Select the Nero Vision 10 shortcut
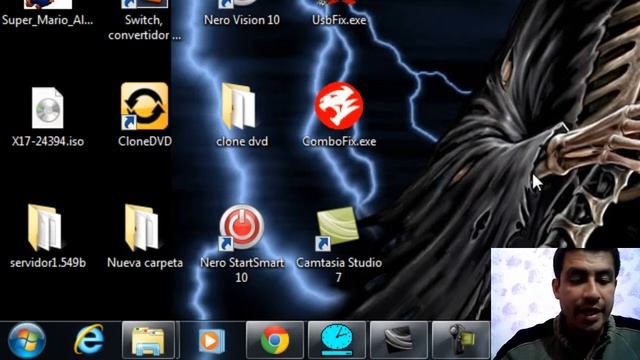 (242, 12)
